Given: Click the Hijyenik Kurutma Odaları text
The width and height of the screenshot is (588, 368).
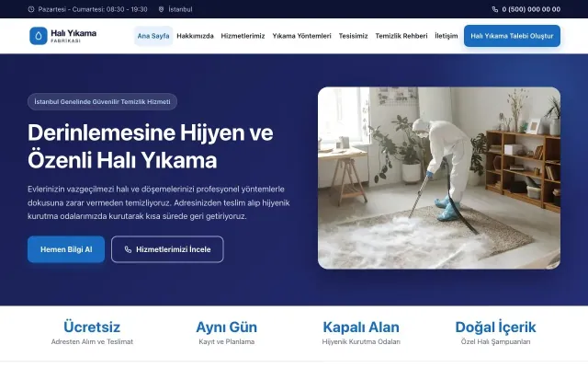Looking at the screenshot, I should pos(361,341).
